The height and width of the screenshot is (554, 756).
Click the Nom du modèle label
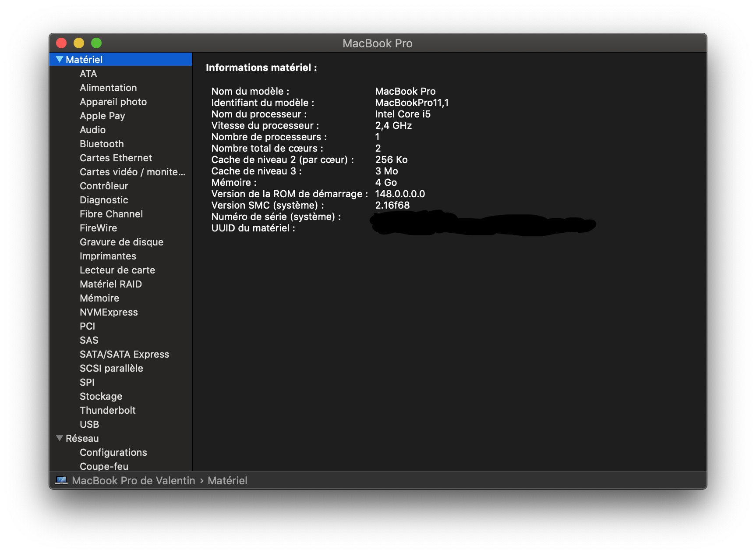point(251,91)
